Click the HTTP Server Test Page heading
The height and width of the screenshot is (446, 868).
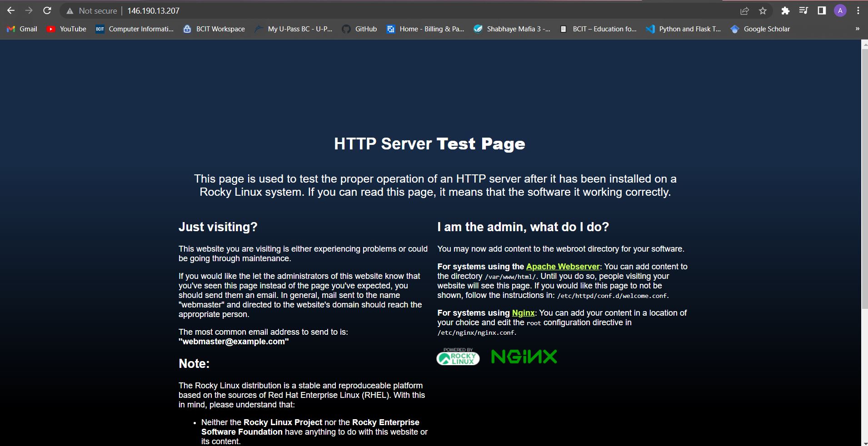pos(429,144)
